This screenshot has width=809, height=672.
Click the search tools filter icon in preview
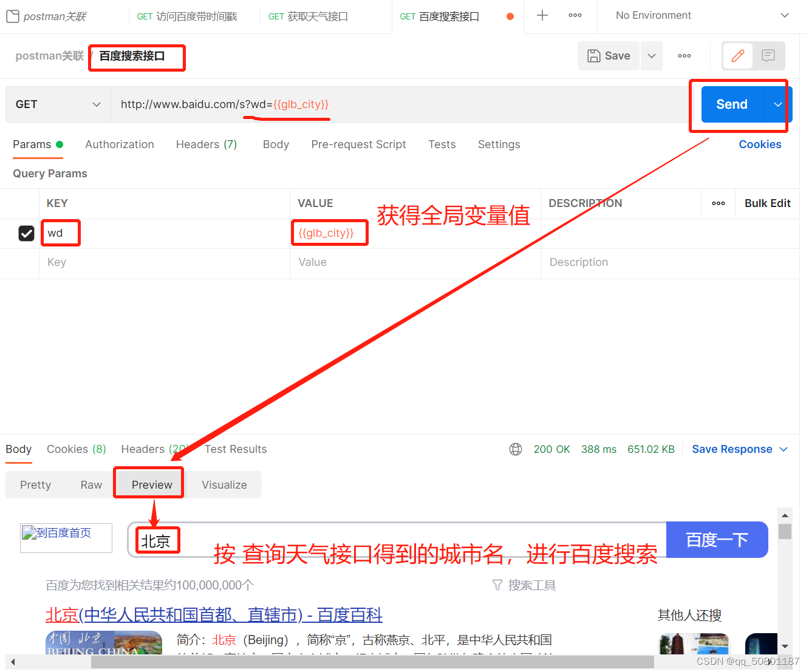tap(497, 585)
